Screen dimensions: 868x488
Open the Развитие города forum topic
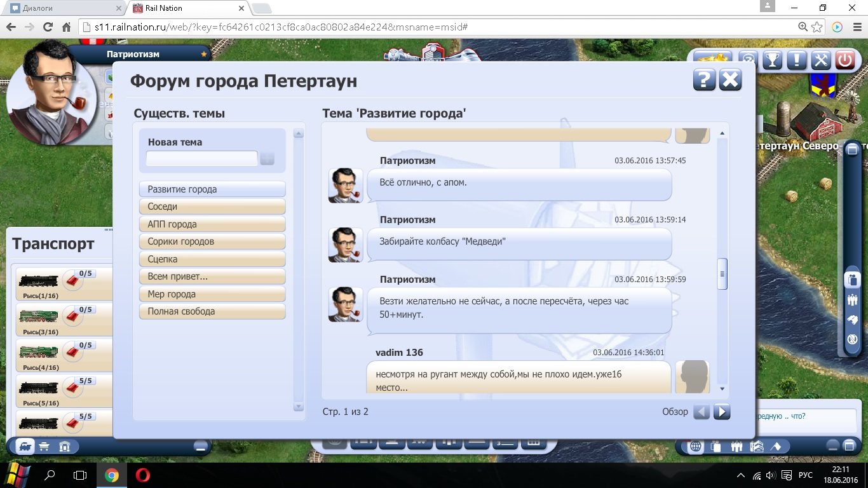click(212, 189)
